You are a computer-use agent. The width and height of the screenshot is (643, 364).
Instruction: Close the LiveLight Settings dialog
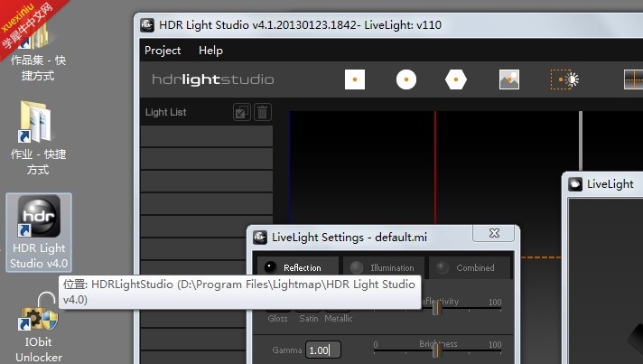(x=494, y=233)
